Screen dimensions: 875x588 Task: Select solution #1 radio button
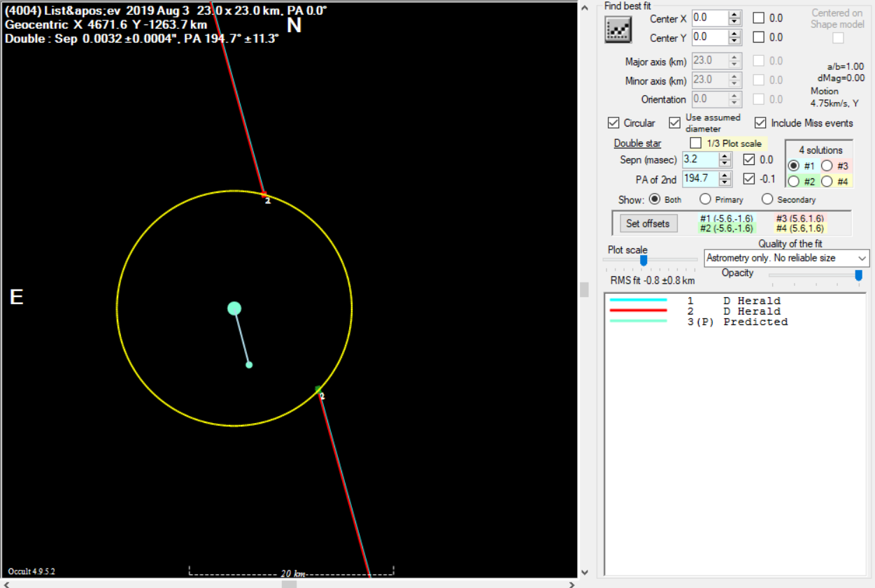[794, 166]
